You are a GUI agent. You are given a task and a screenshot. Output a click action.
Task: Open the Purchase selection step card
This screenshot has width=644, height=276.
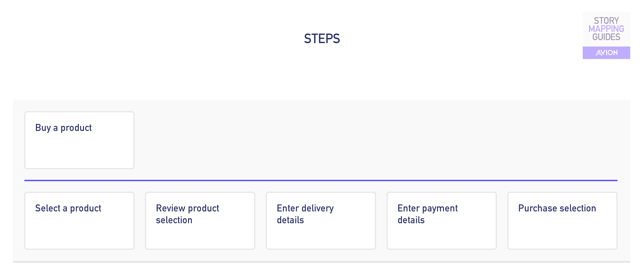[x=562, y=221]
